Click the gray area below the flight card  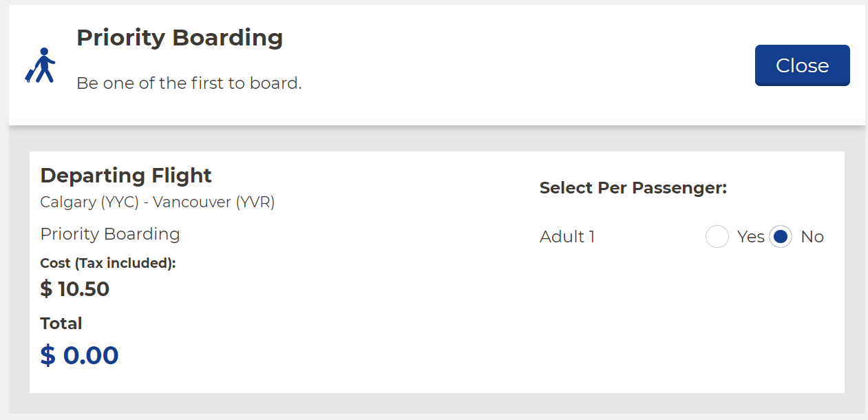434,404
